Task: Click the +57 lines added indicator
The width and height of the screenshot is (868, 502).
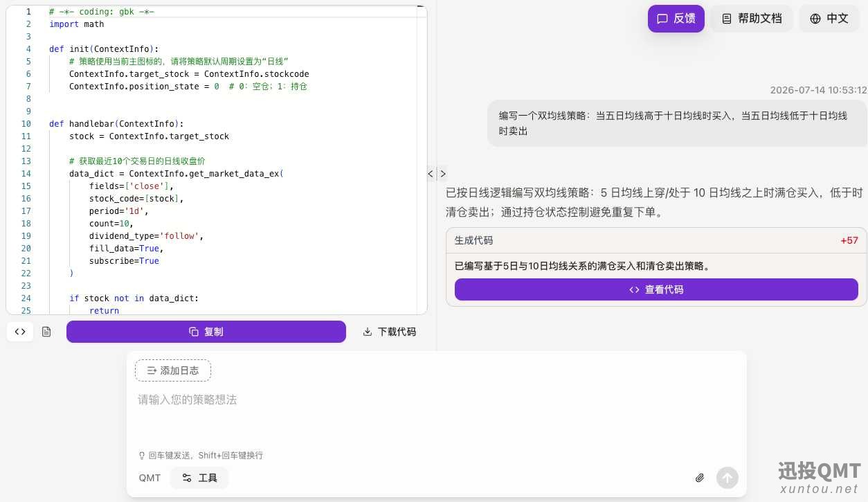Action: [849, 240]
